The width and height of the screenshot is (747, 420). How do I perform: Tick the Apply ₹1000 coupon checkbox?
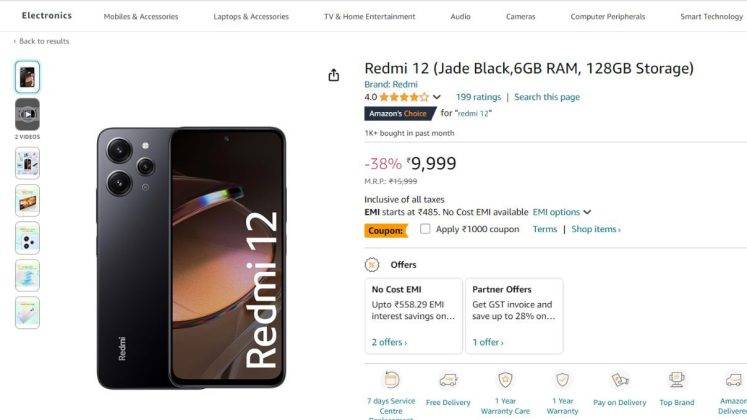[424, 229]
